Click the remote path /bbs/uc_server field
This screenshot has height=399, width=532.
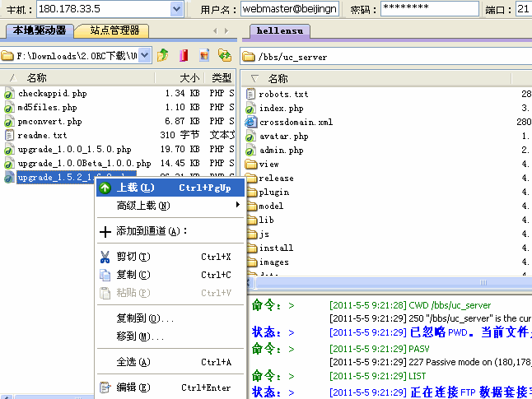tap(387, 57)
